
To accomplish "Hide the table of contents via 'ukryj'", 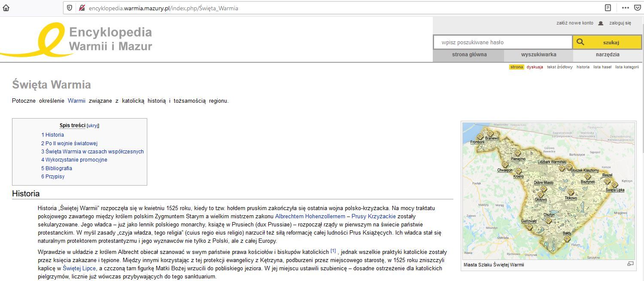I will 93,126.
